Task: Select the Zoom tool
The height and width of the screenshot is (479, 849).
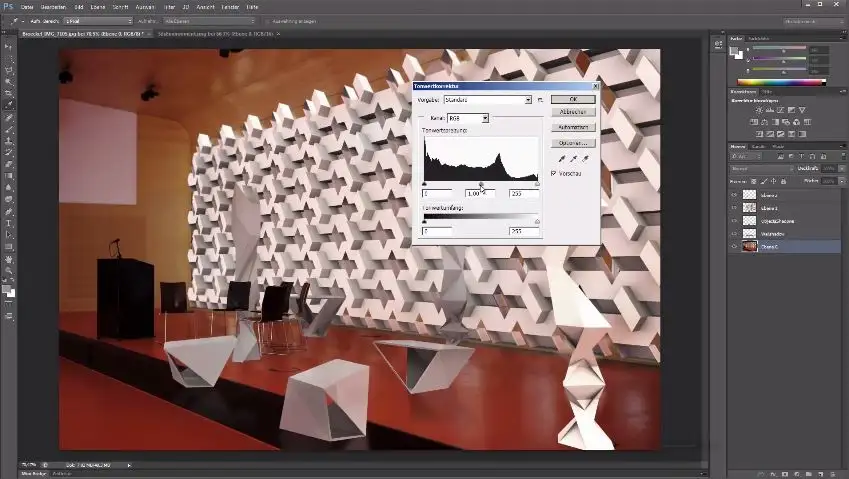Action: [8, 270]
